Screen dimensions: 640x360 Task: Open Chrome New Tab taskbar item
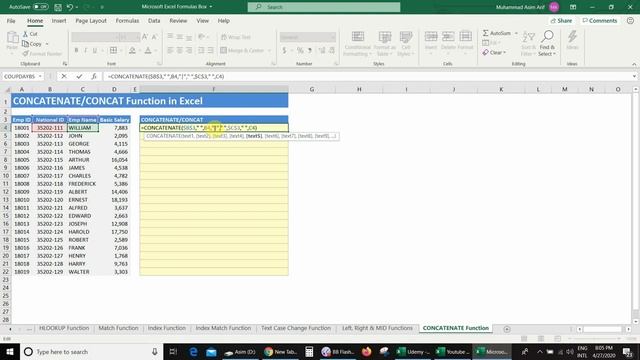tap(280, 351)
